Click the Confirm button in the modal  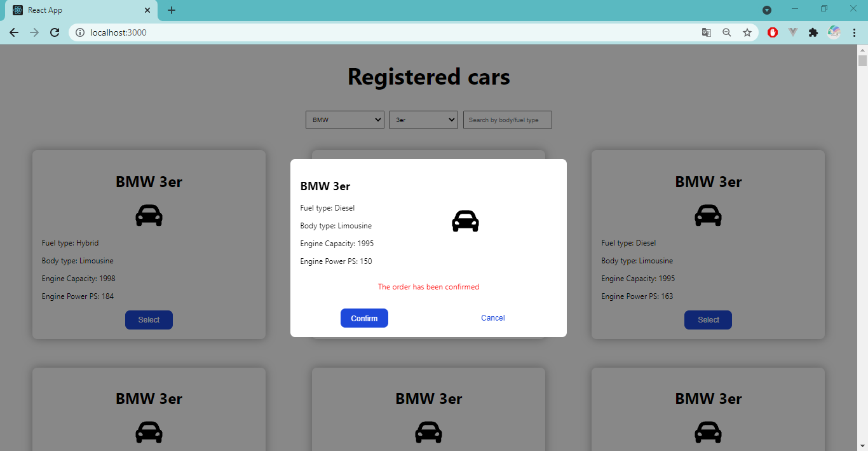click(364, 317)
